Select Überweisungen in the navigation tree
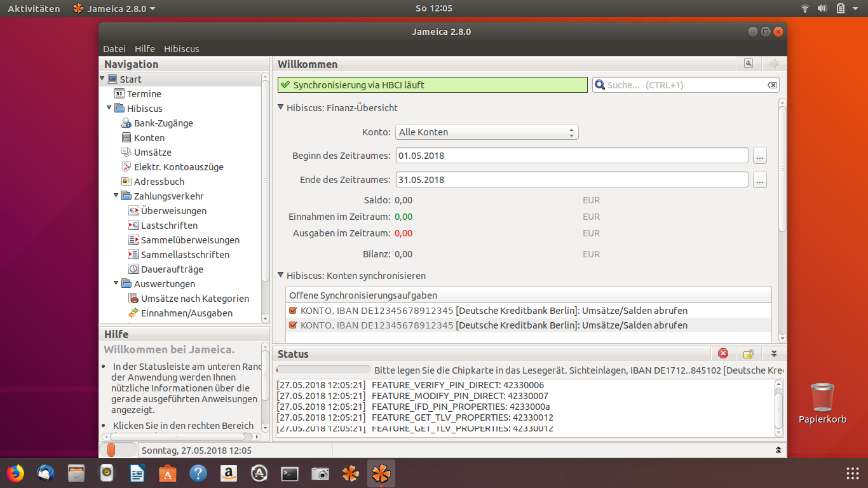The width and height of the screenshot is (868, 488). tap(173, 211)
